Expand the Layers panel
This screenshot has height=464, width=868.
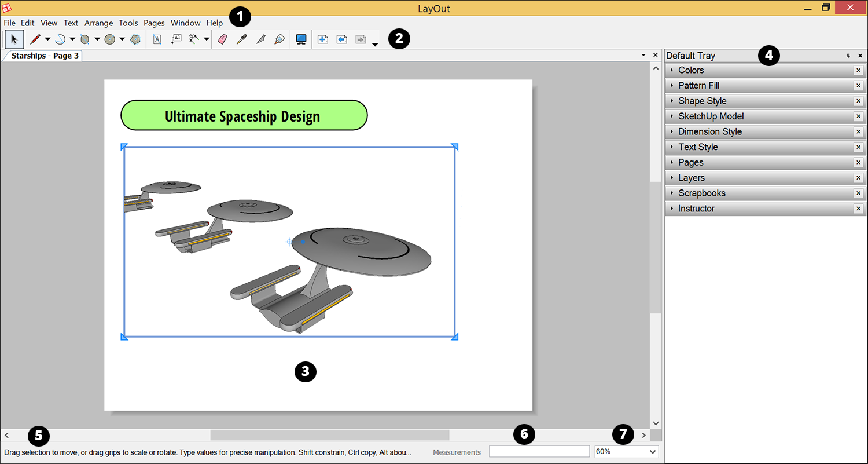pos(691,178)
